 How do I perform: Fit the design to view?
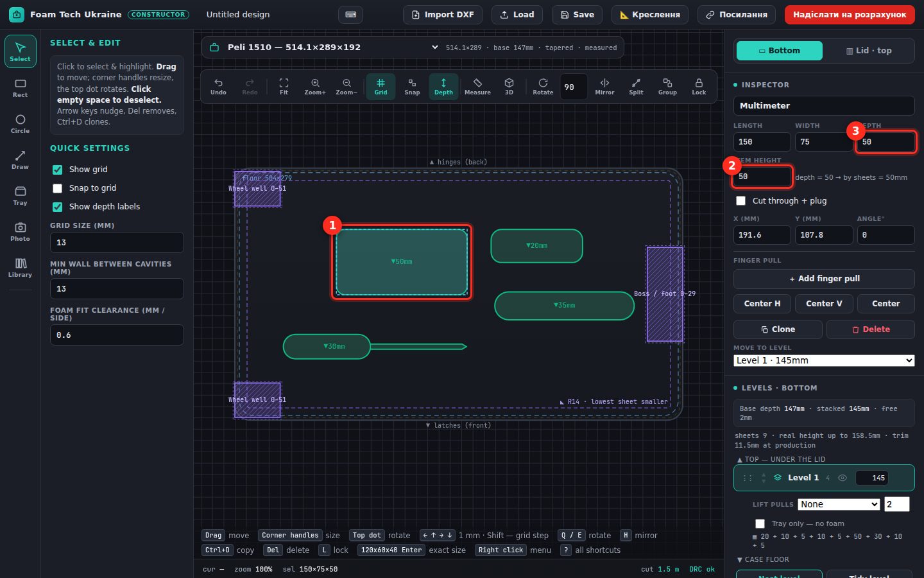point(284,87)
